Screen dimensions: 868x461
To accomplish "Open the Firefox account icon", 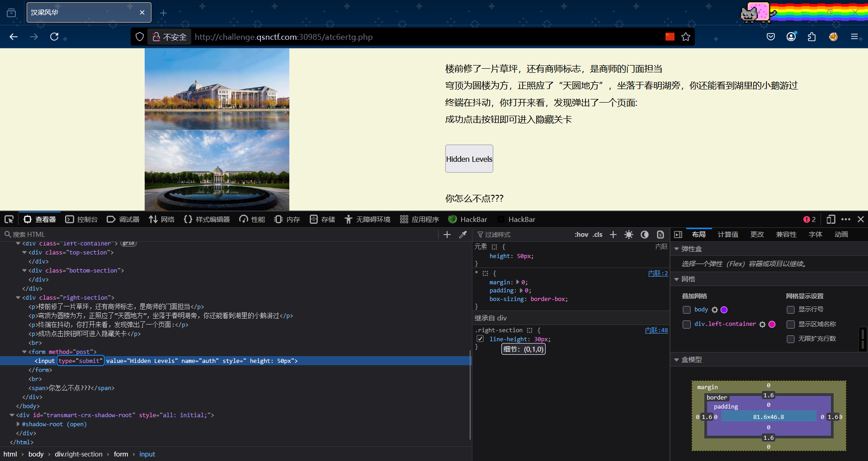I will (791, 37).
